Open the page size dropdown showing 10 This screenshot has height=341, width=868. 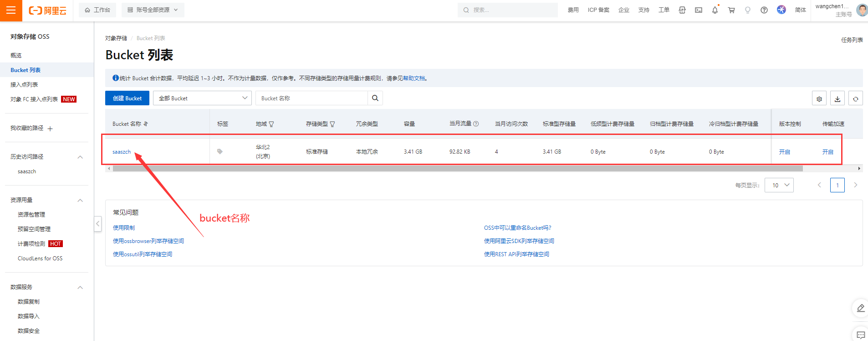(x=779, y=185)
